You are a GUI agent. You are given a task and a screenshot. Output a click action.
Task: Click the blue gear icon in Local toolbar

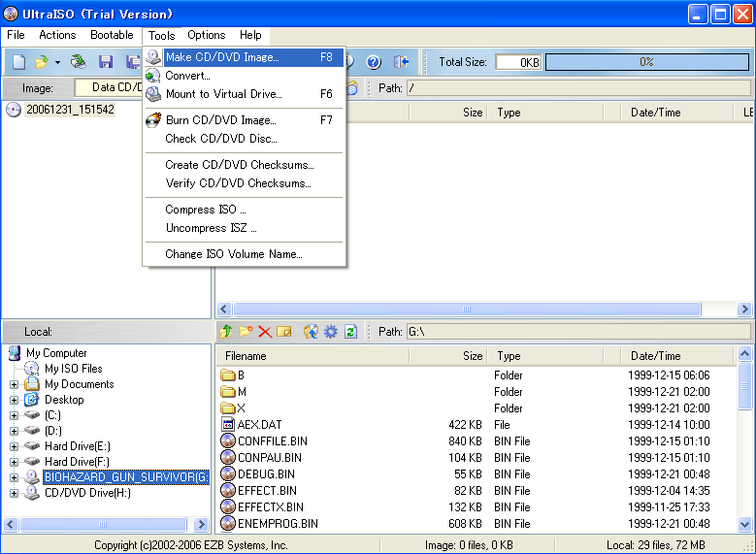(331, 332)
